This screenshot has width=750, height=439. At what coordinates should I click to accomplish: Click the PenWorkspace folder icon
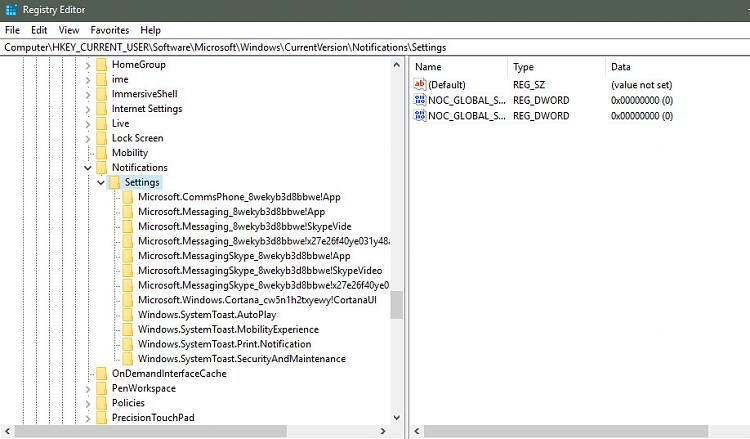[101, 388]
